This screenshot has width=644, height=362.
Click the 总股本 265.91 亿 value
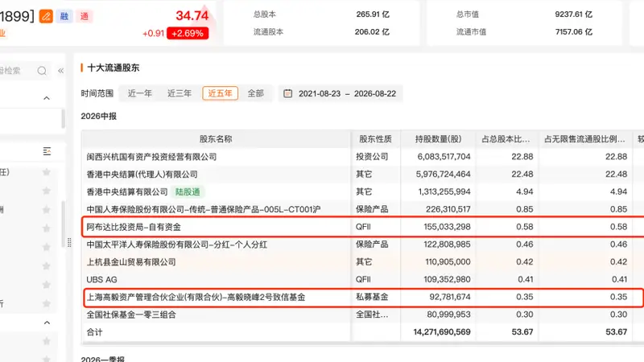tap(373, 14)
